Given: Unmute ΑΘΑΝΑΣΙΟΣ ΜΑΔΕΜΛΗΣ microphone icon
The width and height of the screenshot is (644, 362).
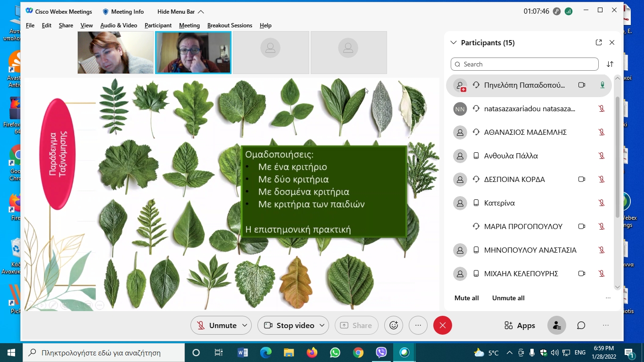Looking at the screenshot, I should tap(602, 132).
